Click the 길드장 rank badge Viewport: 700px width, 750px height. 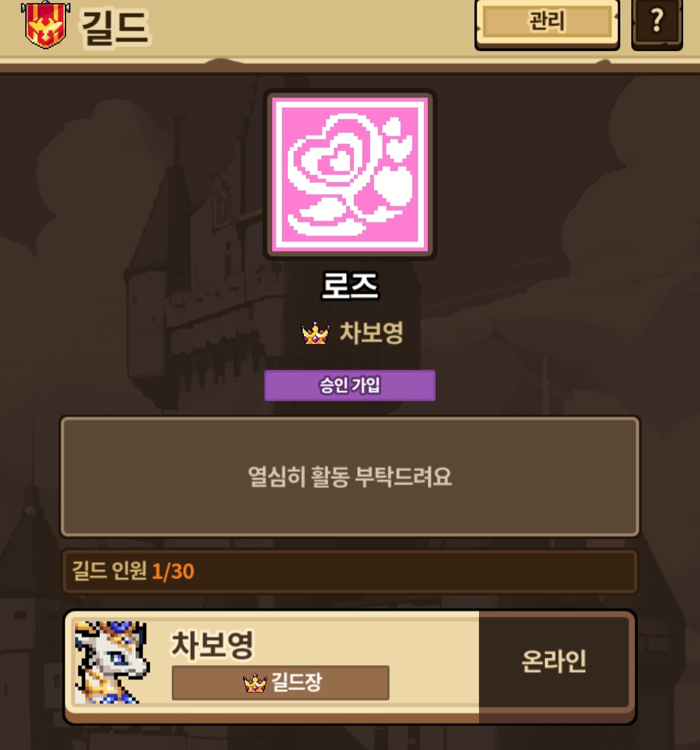click(x=281, y=683)
